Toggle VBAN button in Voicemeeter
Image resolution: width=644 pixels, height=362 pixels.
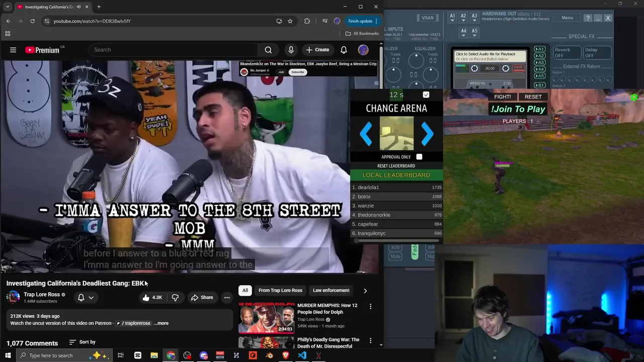click(x=428, y=18)
